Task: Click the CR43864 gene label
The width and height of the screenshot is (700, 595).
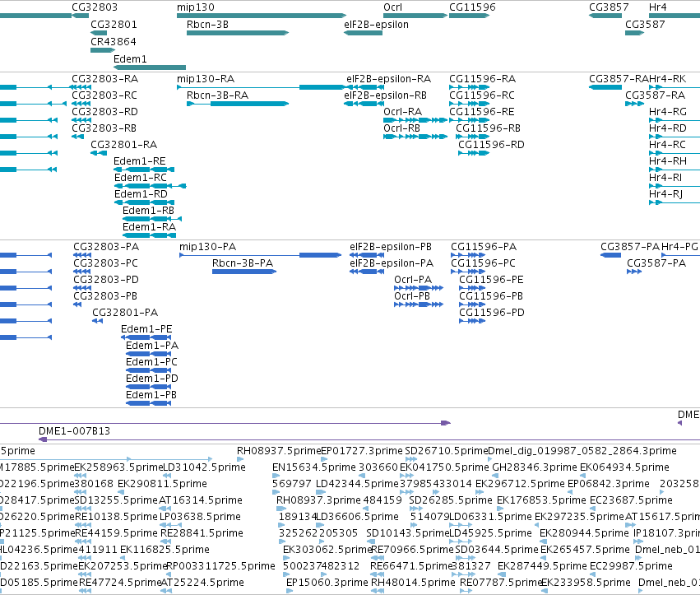Action: click(x=114, y=41)
